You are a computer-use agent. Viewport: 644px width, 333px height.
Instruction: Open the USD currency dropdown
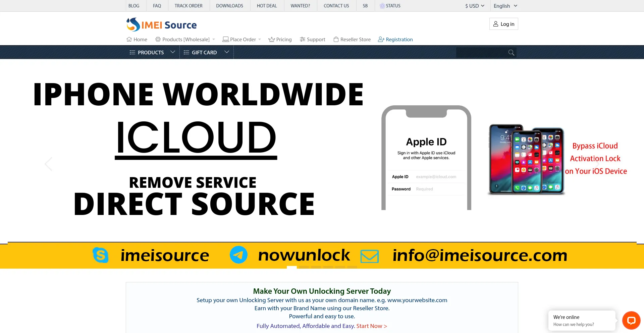pos(475,6)
